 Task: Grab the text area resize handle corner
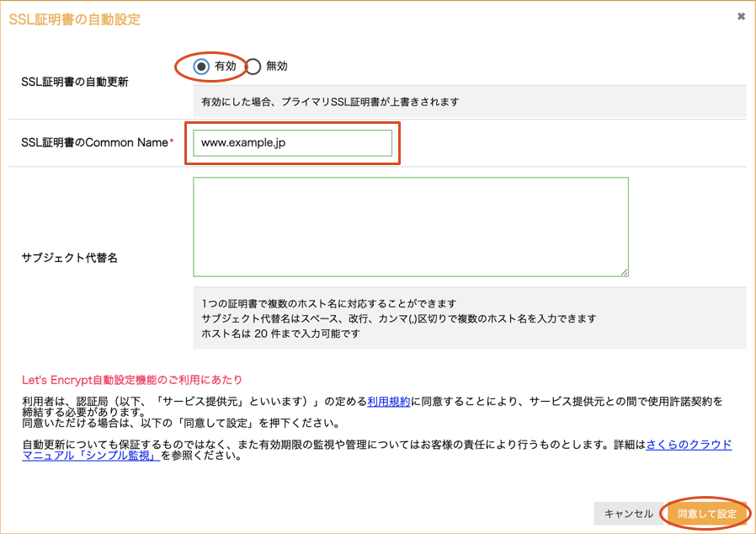click(x=624, y=272)
